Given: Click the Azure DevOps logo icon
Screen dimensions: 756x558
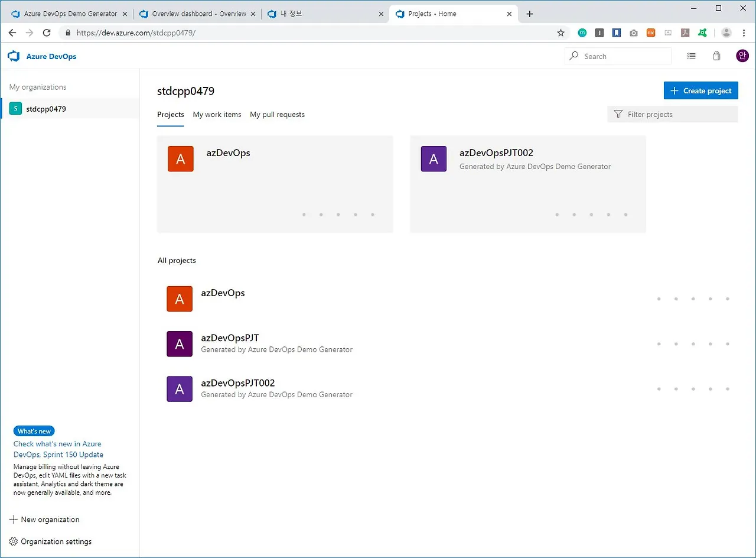Looking at the screenshot, I should point(14,56).
